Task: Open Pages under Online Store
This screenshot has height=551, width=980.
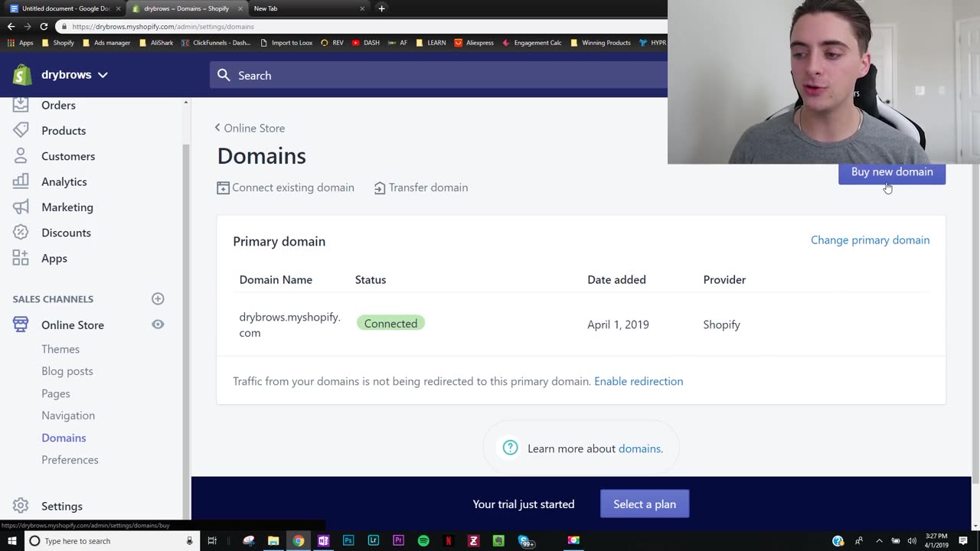Action: click(x=56, y=393)
